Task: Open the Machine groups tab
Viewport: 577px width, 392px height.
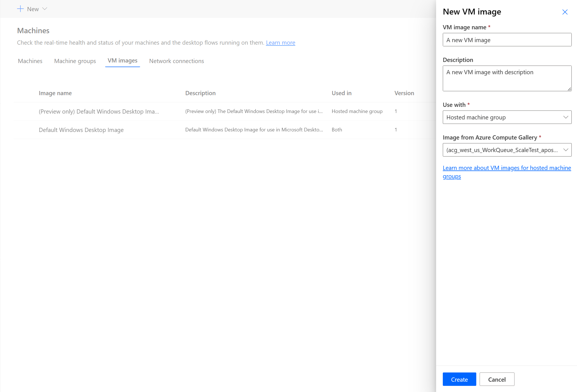Action: [x=75, y=61]
